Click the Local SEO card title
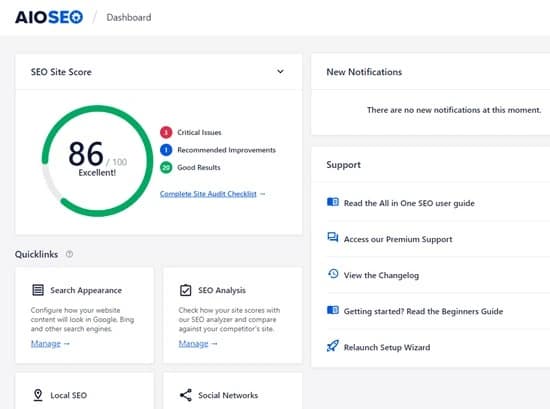The image size is (550, 409). pos(69,395)
